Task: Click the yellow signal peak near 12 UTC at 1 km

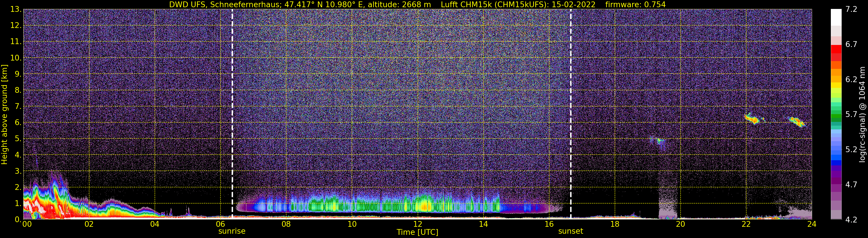Action: tap(425, 206)
